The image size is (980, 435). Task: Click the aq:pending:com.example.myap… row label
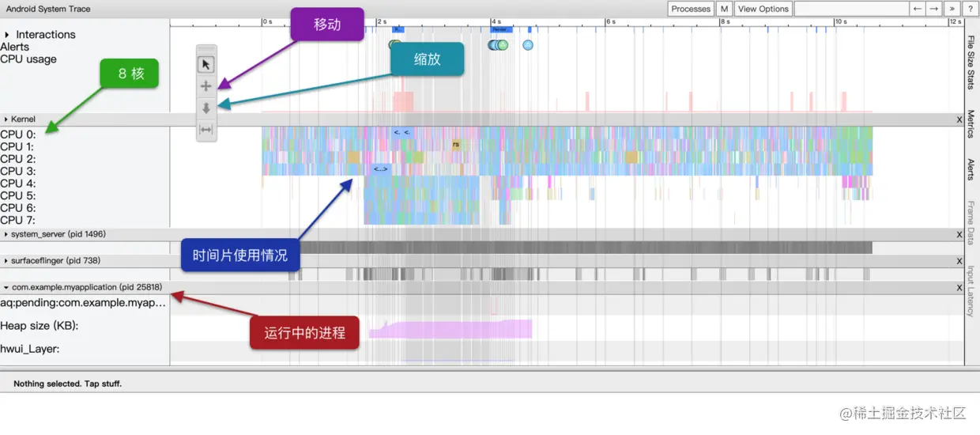(x=84, y=303)
